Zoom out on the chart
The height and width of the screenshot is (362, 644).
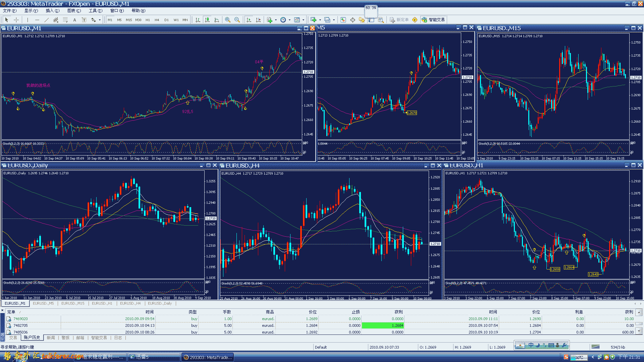pos(237,20)
